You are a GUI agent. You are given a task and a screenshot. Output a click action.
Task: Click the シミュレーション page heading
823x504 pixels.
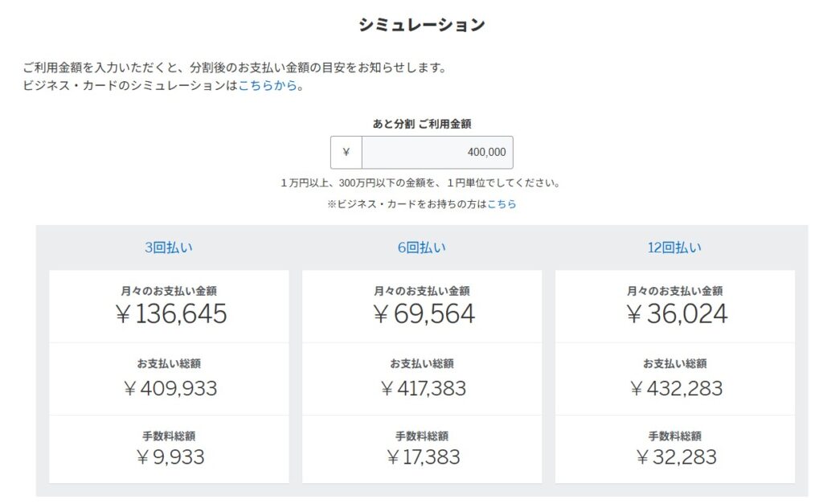(422, 25)
